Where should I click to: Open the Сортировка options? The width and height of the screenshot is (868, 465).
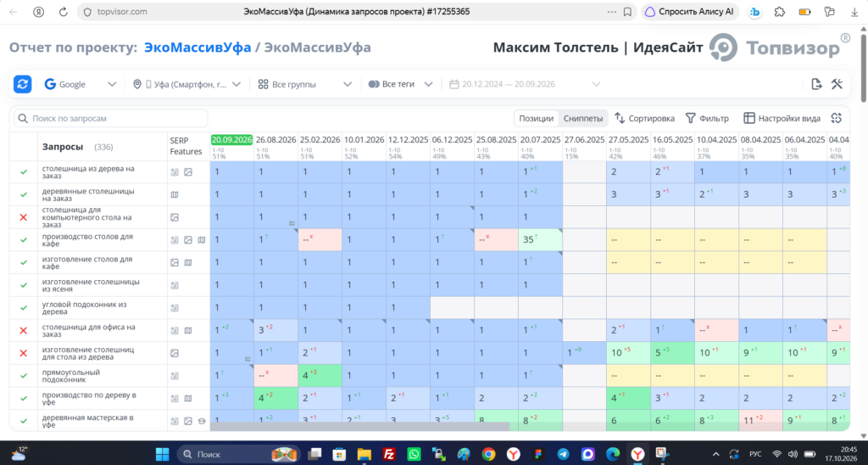coord(644,118)
